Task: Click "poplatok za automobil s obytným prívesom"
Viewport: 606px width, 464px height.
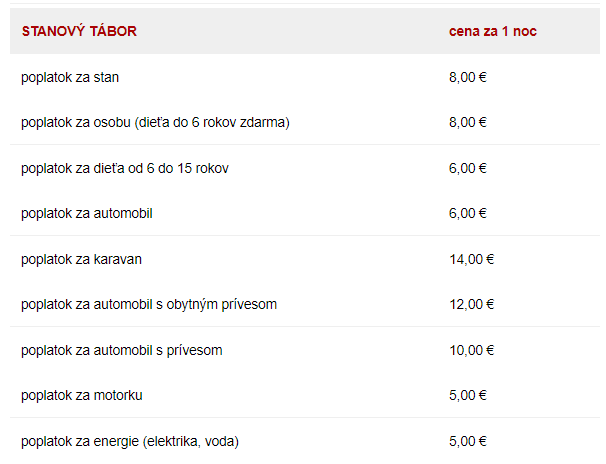Action: click(x=149, y=304)
